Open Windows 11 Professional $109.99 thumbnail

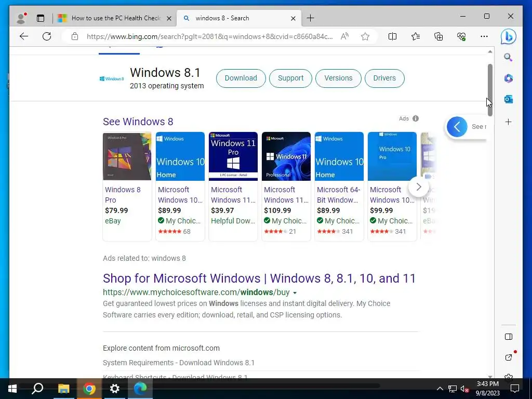pos(286,156)
